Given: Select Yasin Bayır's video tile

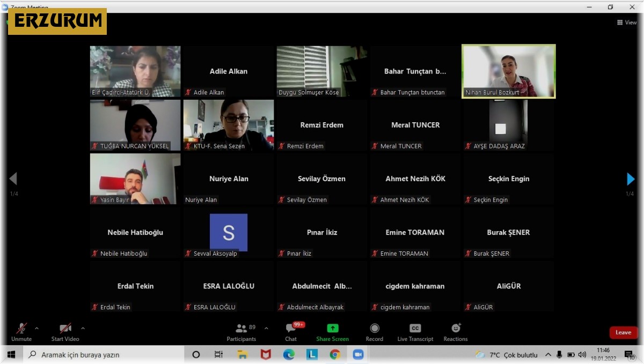Looking at the screenshot, I should point(135,179).
